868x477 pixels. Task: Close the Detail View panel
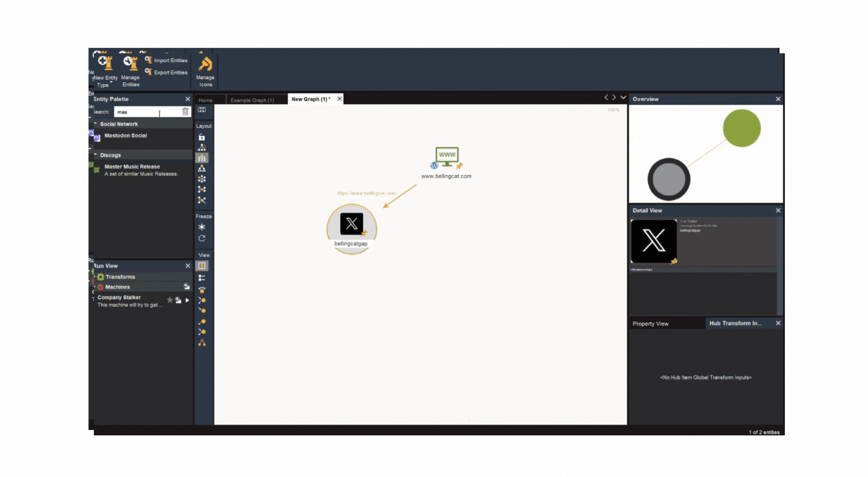[778, 211]
